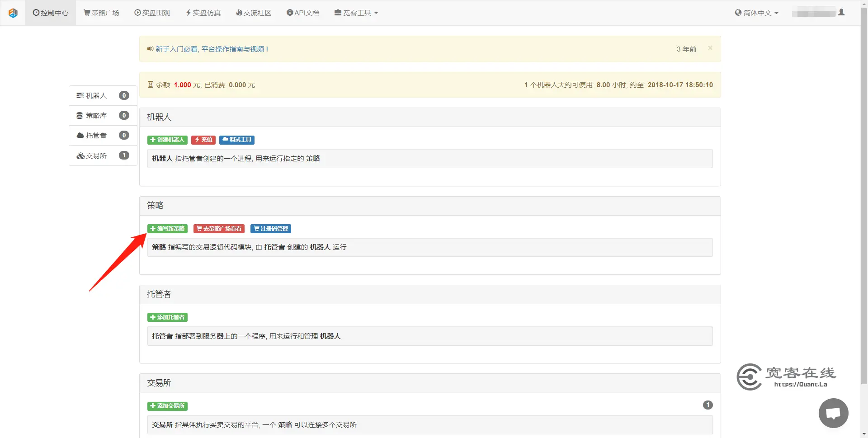Open the 新手入门必看 guide link

[212, 49]
